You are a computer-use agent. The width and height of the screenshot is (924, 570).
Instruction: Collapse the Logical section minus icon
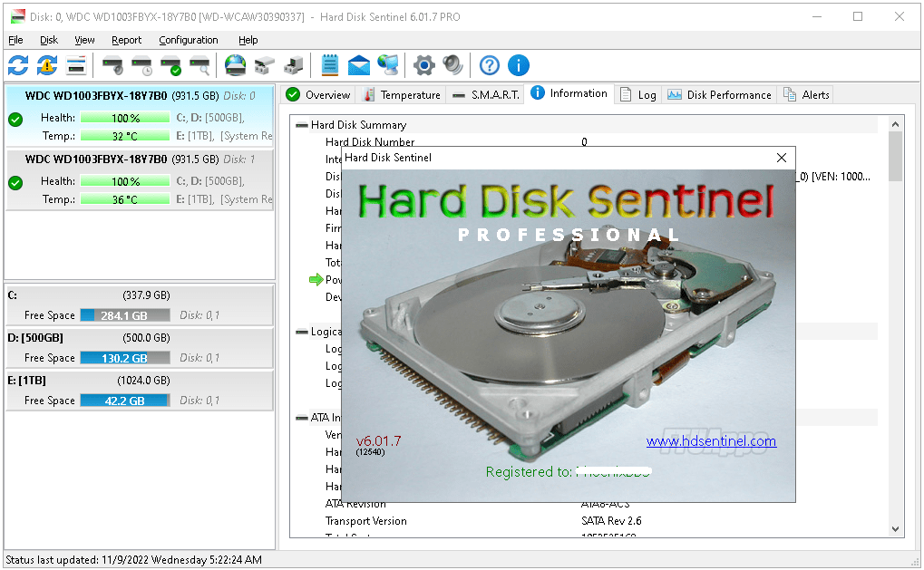click(302, 332)
